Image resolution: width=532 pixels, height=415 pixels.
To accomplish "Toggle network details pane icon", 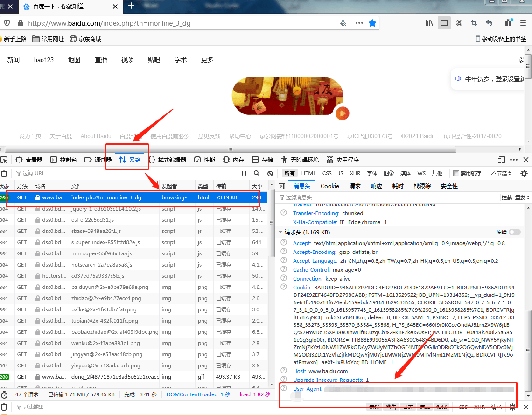I will [x=282, y=186].
